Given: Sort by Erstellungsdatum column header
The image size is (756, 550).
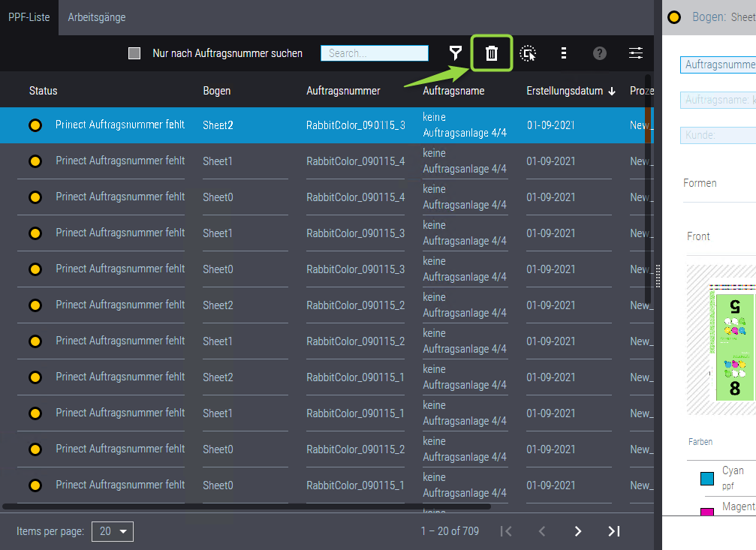Looking at the screenshot, I should tap(565, 91).
